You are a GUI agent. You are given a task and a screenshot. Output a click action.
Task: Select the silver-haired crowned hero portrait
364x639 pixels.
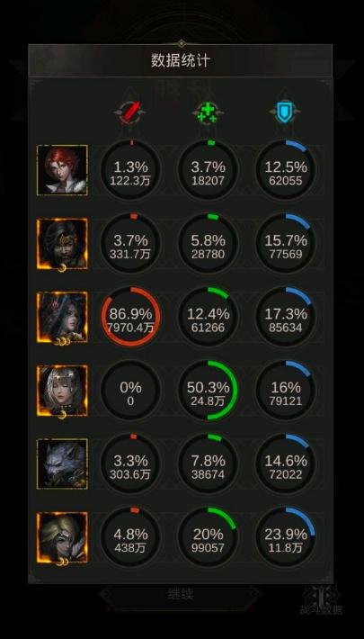(62, 390)
